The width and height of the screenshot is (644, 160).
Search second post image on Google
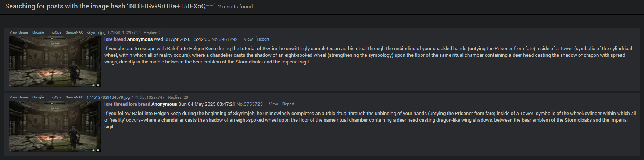click(38, 97)
